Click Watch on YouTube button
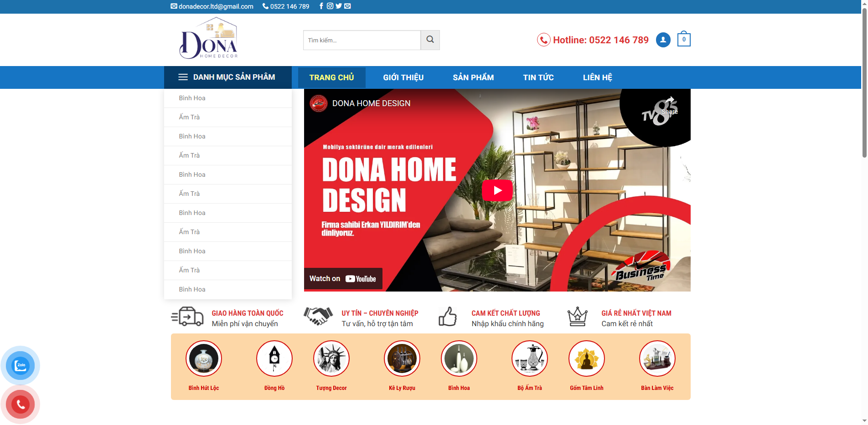 (x=343, y=279)
